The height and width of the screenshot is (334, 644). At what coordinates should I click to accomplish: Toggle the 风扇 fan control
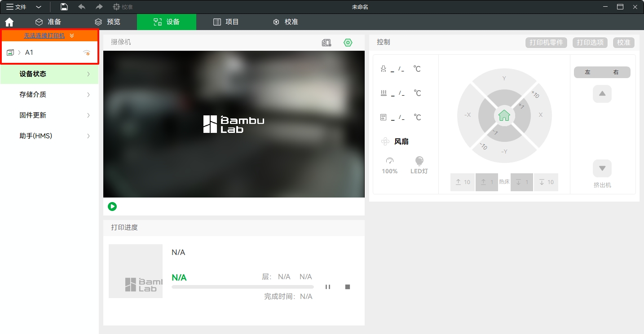(395, 142)
